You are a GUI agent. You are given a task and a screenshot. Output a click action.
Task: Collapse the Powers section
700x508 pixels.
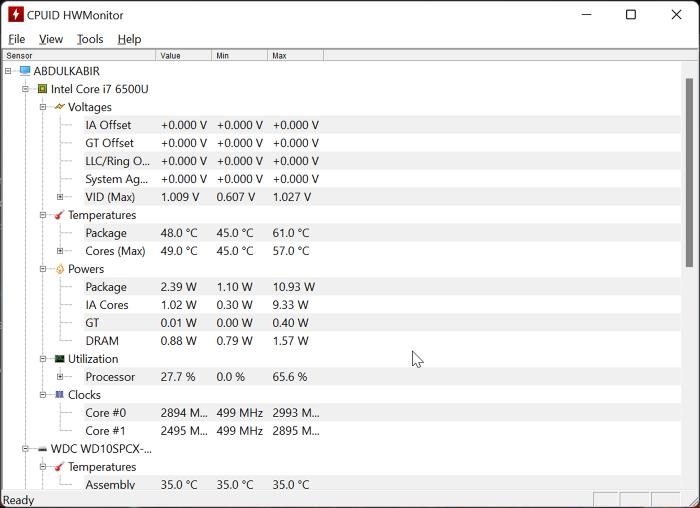[x=43, y=269]
